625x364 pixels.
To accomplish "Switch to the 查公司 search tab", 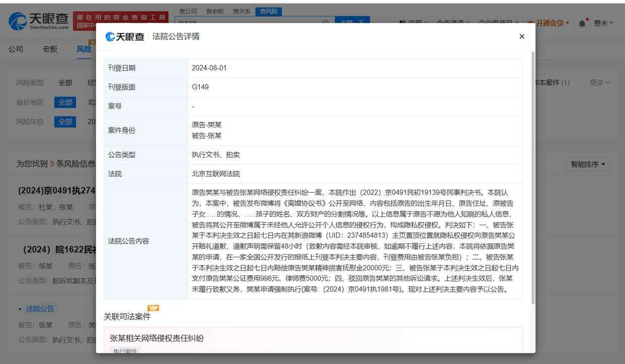I will click(x=188, y=11).
